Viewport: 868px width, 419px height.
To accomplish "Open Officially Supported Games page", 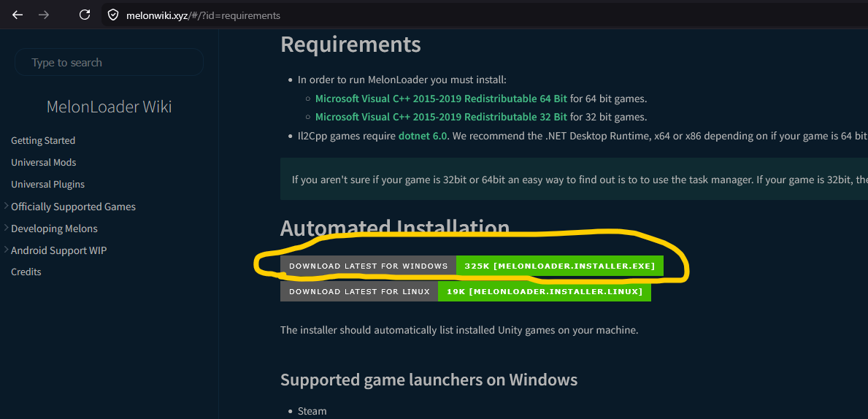I will 73,207.
